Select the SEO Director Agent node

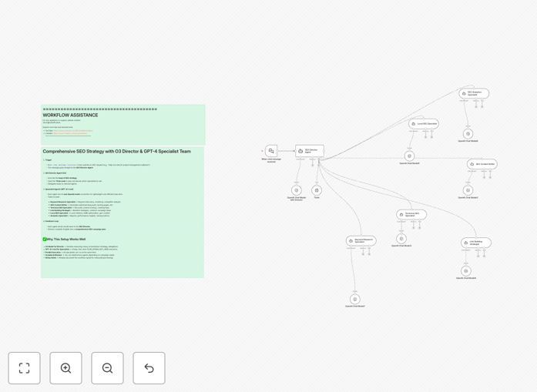(x=310, y=151)
